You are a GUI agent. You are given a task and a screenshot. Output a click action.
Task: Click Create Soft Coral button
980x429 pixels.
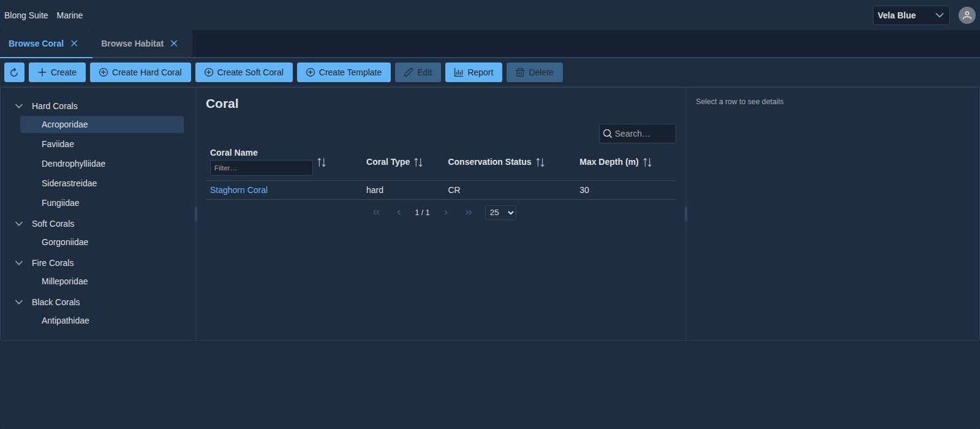pos(244,72)
